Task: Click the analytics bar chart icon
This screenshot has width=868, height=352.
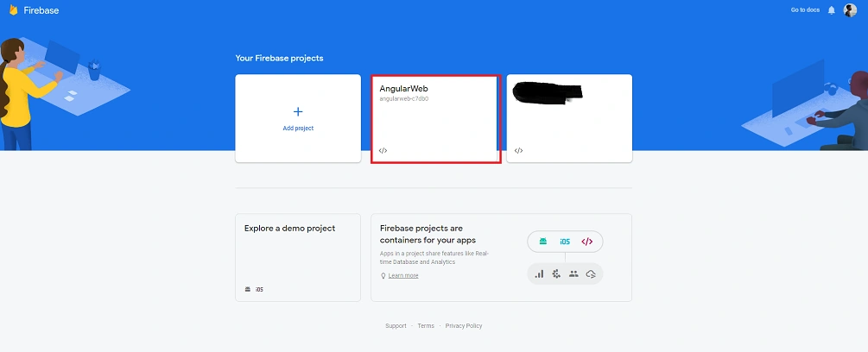Action: (x=539, y=273)
